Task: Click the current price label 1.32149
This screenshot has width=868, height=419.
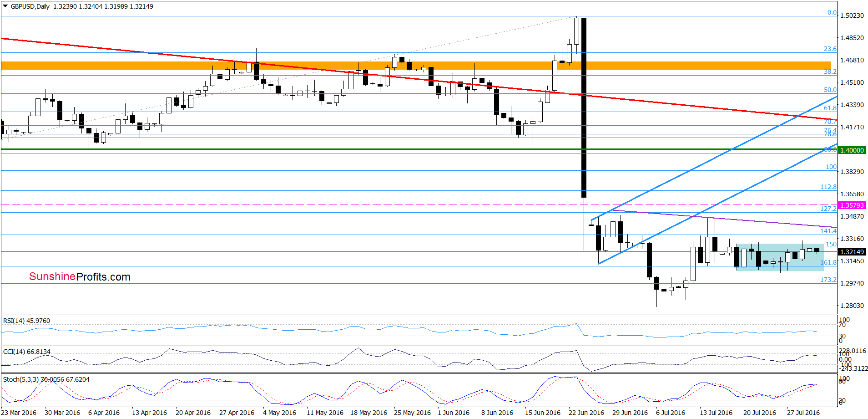Action: [852, 252]
